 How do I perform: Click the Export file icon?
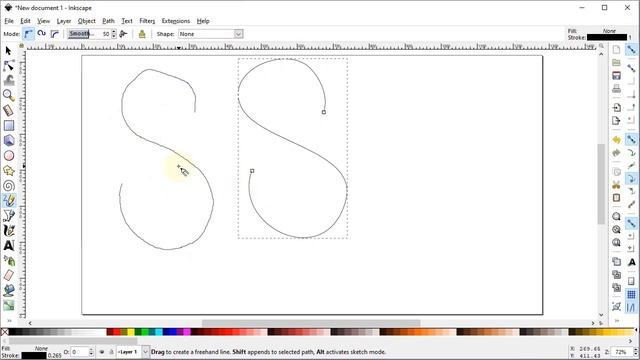tap(616, 120)
